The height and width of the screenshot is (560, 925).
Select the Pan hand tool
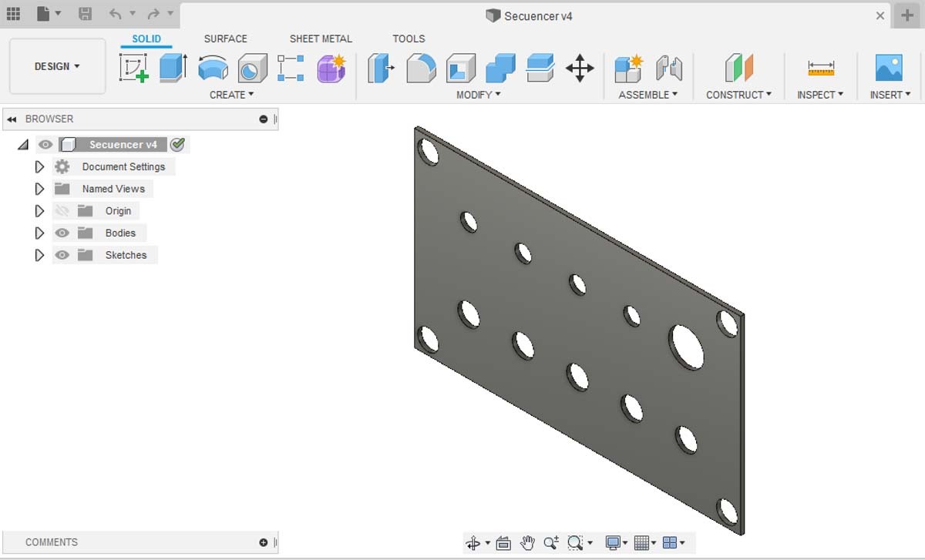click(527, 543)
